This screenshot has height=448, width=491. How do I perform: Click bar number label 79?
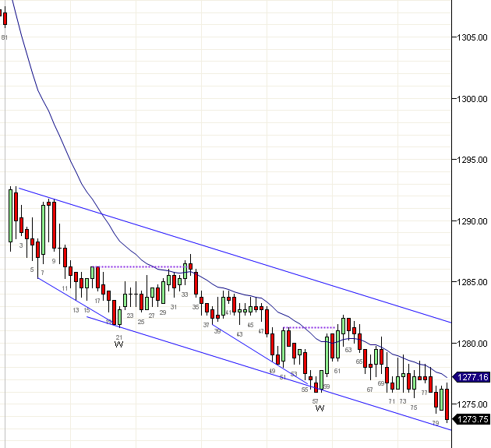point(436,423)
